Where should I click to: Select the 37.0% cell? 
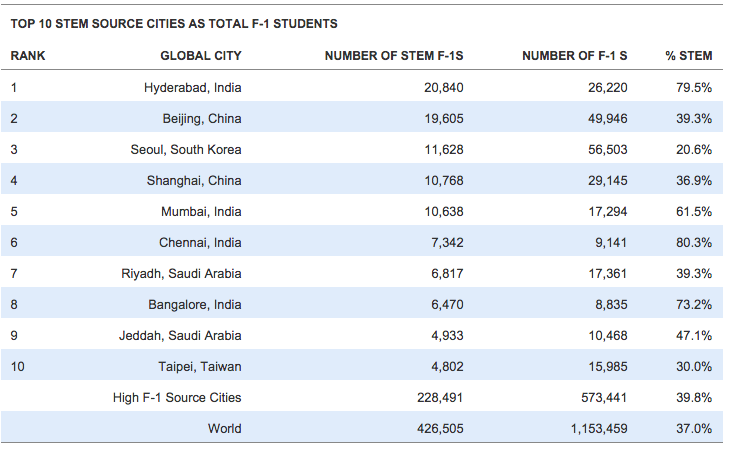694,429
